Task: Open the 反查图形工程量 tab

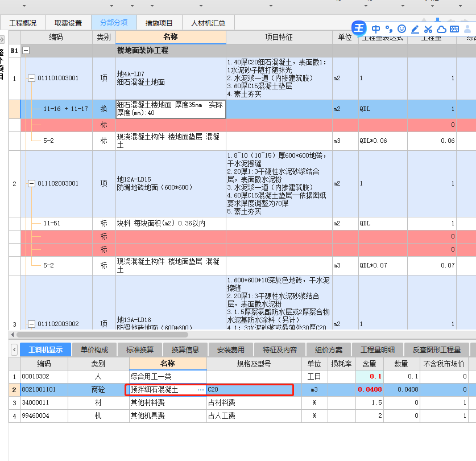Action: (x=437, y=350)
